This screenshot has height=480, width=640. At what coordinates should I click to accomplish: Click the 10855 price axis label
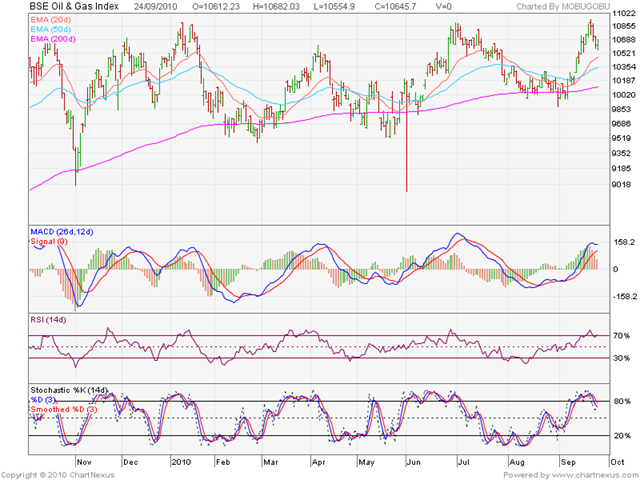pos(624,26)
